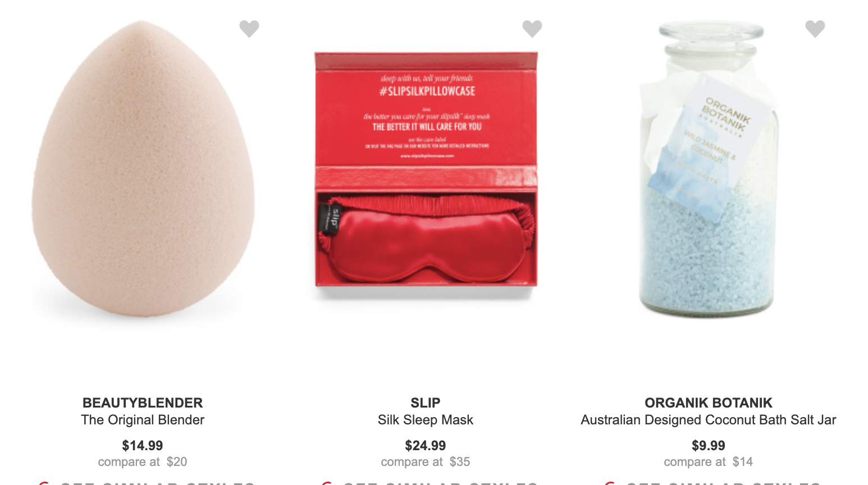Open the blue bath salt jar image

(709, 169)
